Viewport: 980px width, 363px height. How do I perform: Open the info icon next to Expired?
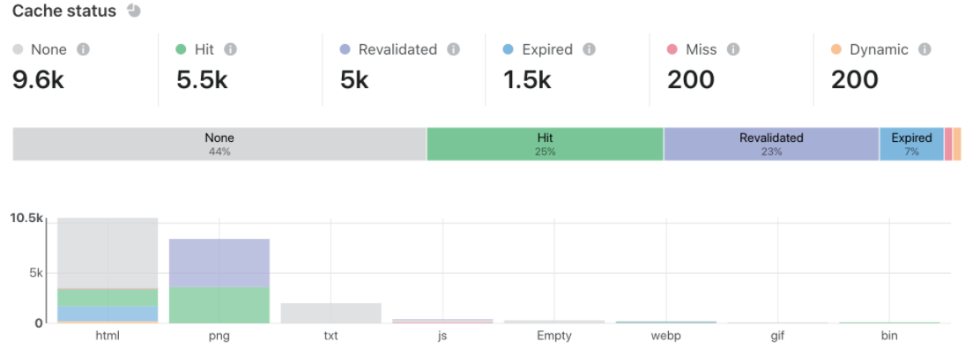pos(589,49)
